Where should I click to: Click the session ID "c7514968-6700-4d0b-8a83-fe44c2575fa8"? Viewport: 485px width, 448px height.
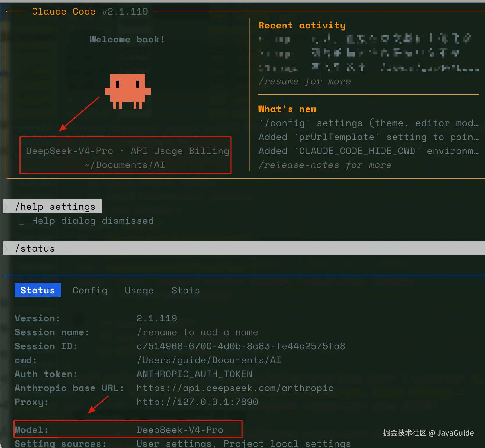pyautogui.click(x=241, y=346)
